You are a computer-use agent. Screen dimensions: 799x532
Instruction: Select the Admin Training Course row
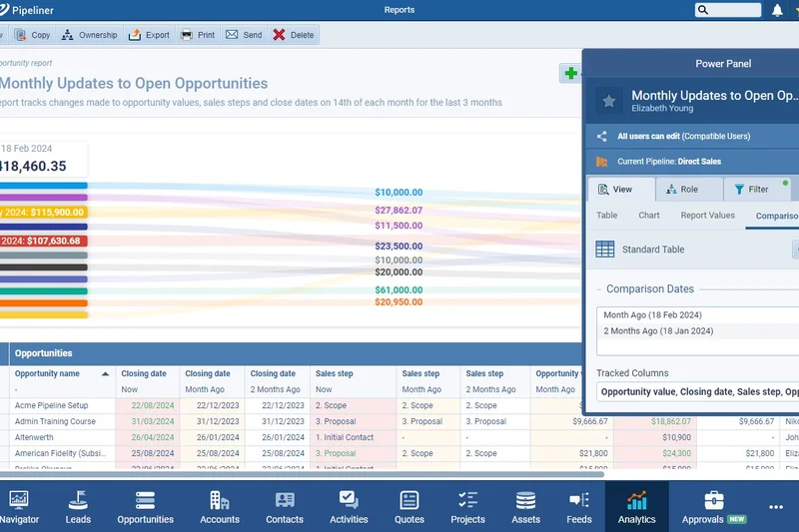tap(55, 421)
